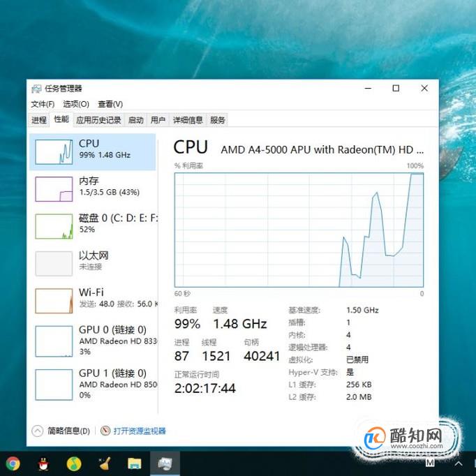Click the L1 缓存 value 256 KB
The height and width of the screenshot is (476, 476).
click(359, 385)
